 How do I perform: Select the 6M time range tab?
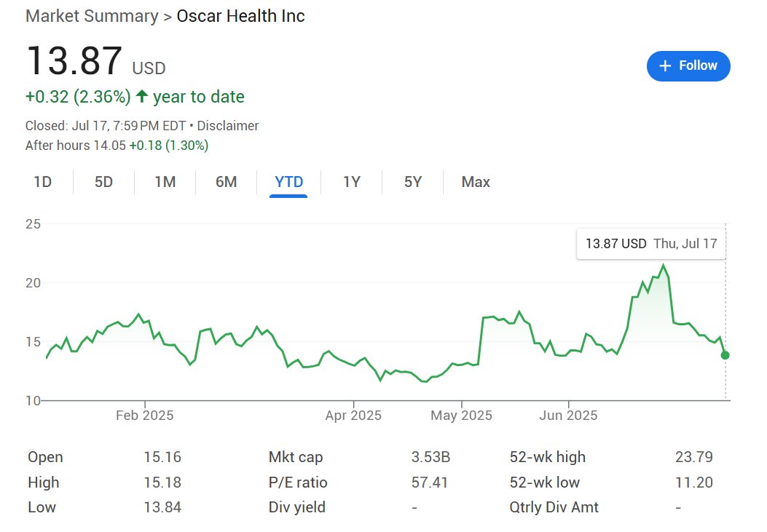pos(226,182)
